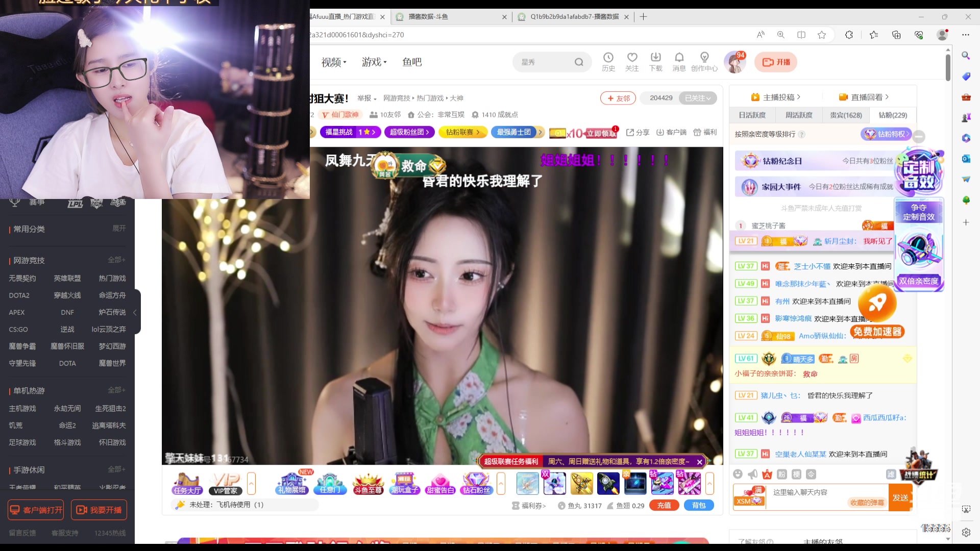The height and width of the screenshot is (551, 980).
Task: Switch to 日活跃度 tab
Action: point(752,115)
